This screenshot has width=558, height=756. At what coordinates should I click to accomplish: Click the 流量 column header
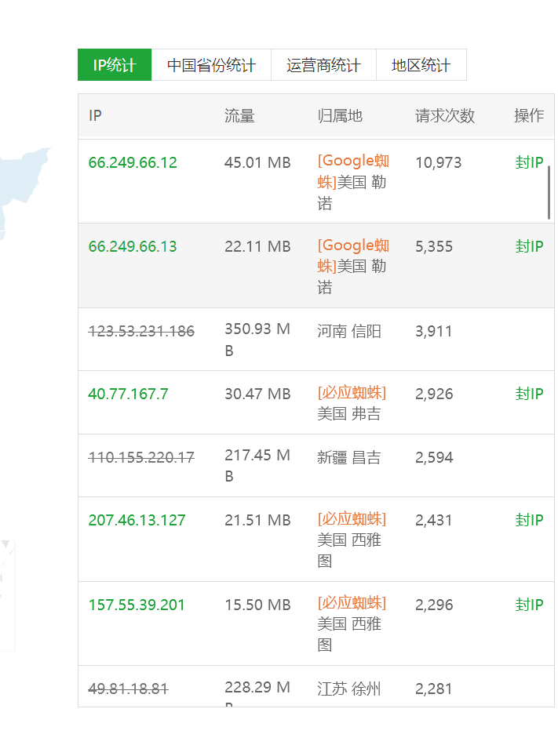click(x=239, y=116)
